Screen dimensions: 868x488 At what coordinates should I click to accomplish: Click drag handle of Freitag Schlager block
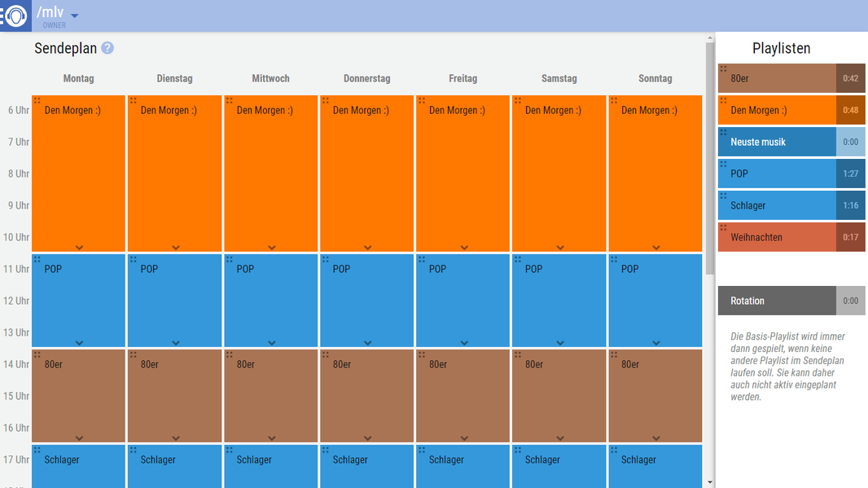[422, 450]
